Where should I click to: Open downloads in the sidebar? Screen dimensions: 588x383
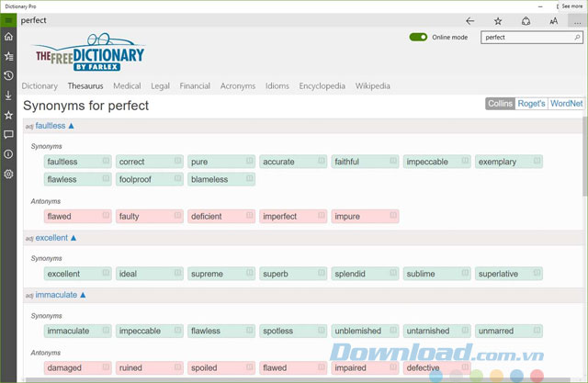[8, 96]
